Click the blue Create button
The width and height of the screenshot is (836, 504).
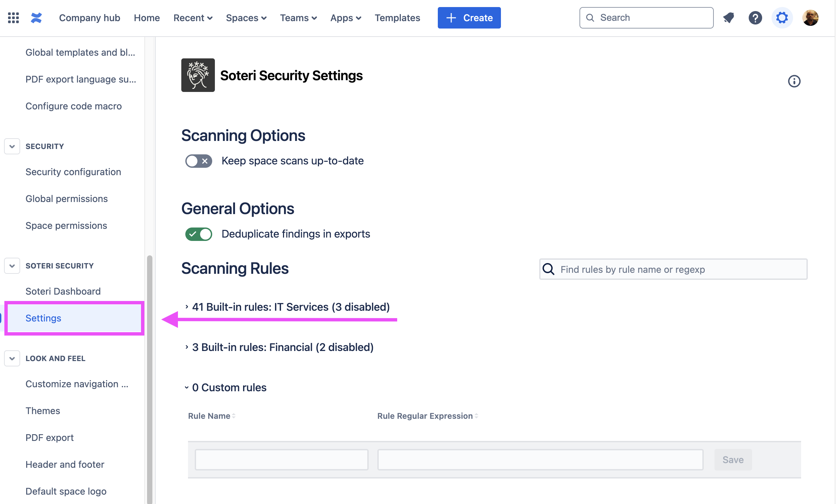[x=469, y=18]
